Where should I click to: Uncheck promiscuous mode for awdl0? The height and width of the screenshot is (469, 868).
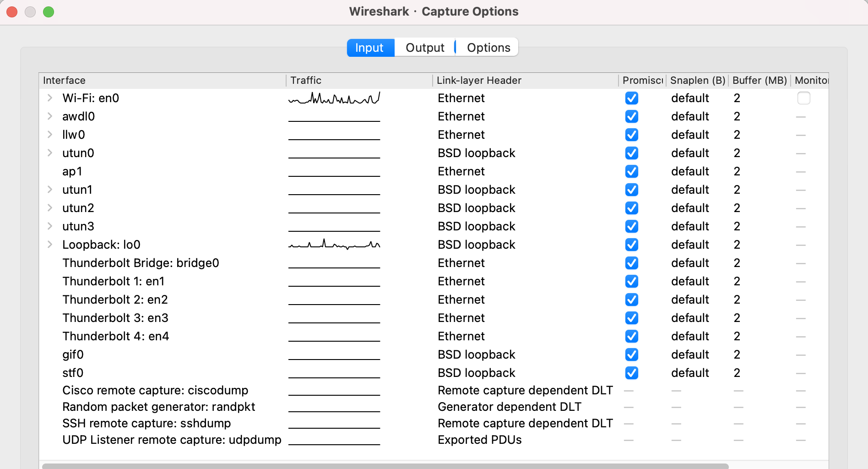click(632, 116)
